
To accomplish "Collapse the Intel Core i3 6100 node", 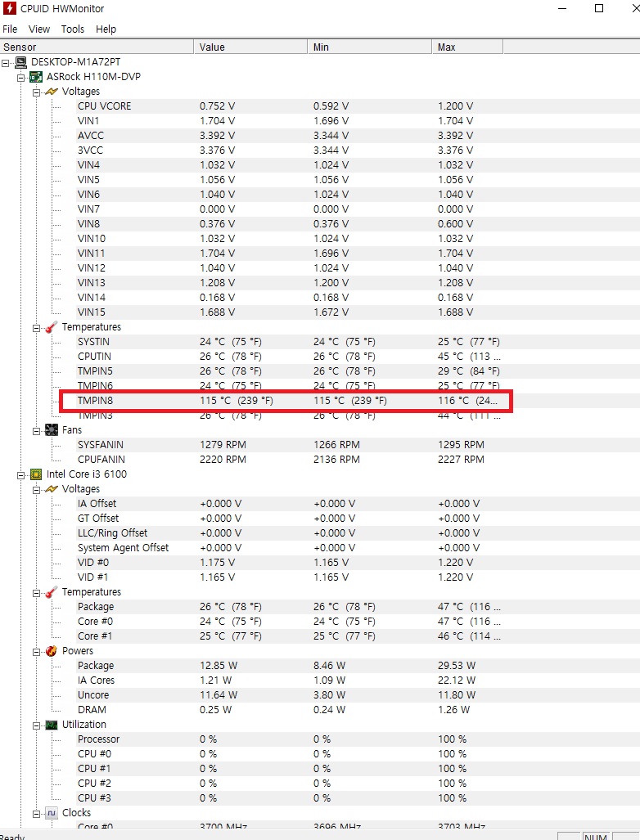I will tap(21, 474).
